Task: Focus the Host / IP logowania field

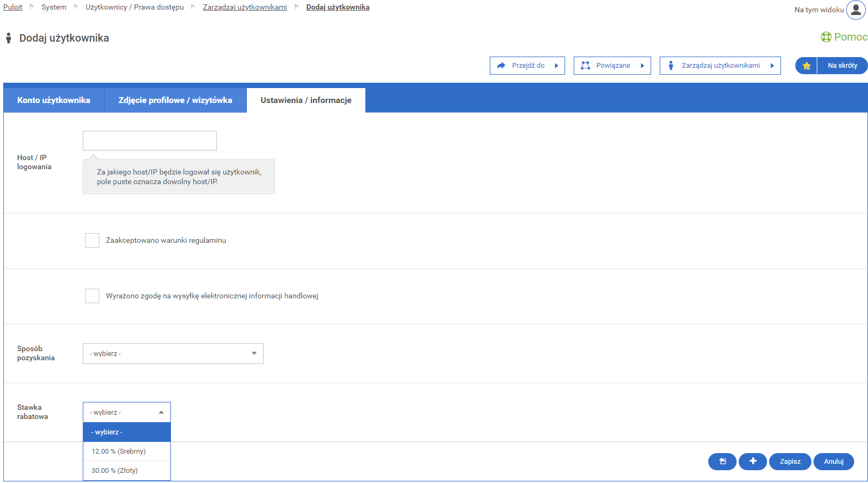Action: (x=150, y=140)
